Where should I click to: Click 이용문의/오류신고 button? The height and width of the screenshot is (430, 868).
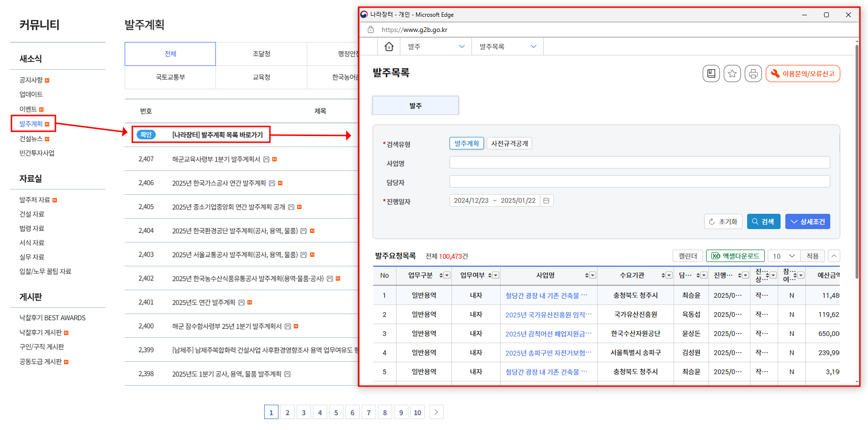coord(803,73)
